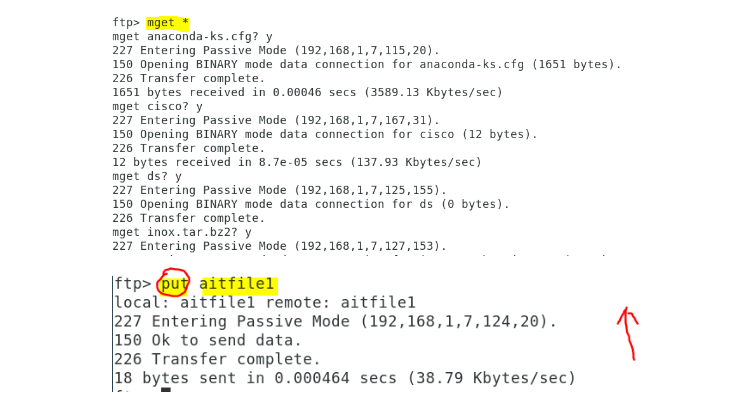Click the red-circled 'put' command
Viewport: 747px width, 407px height.
click(173, 284)
